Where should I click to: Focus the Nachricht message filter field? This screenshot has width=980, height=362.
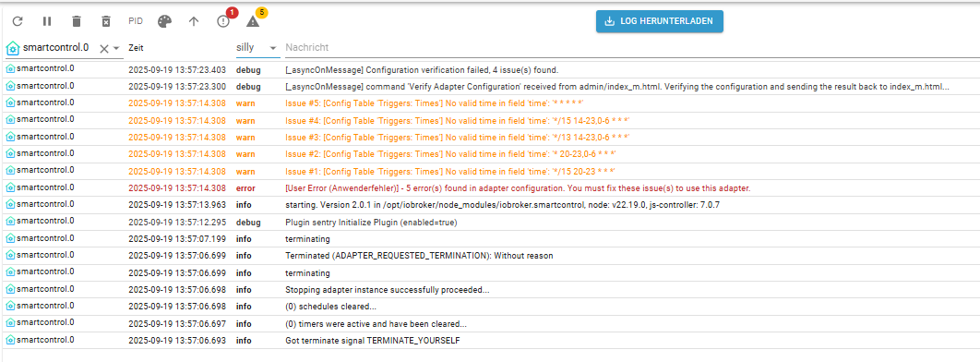click(630, 47)
